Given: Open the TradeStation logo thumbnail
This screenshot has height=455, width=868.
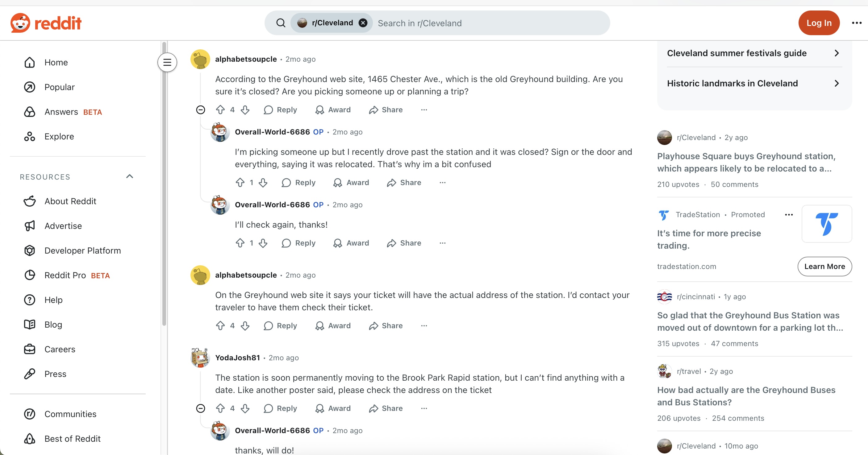Looking at the screenshot, I should 827,224.
